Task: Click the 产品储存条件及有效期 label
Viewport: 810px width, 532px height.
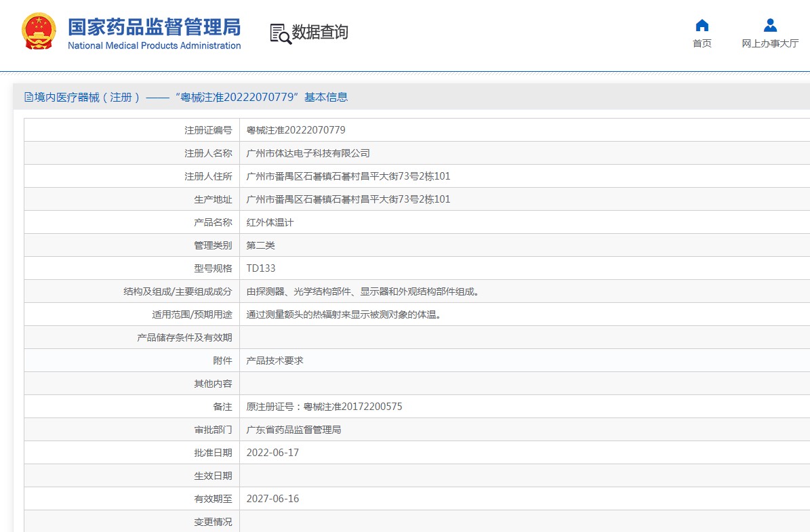Action: (184, 337)
